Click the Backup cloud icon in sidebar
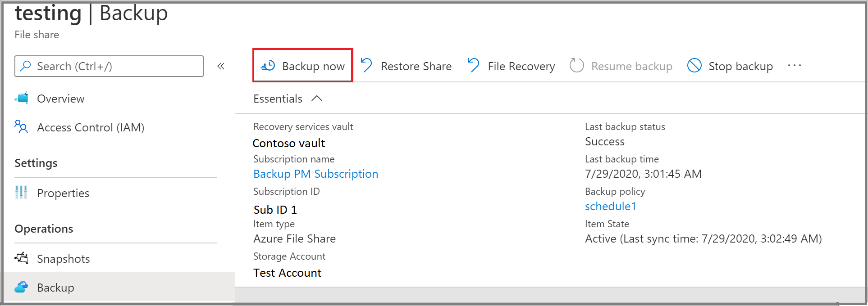Image resolution: width=868 pixels, height=306 pixels. coord(21,287)
